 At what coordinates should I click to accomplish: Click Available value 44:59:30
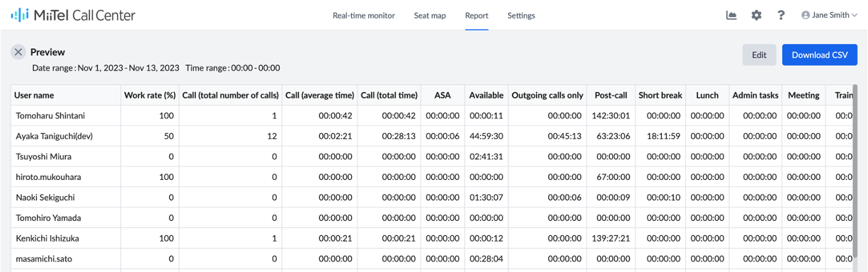click(x=486, y=136)
